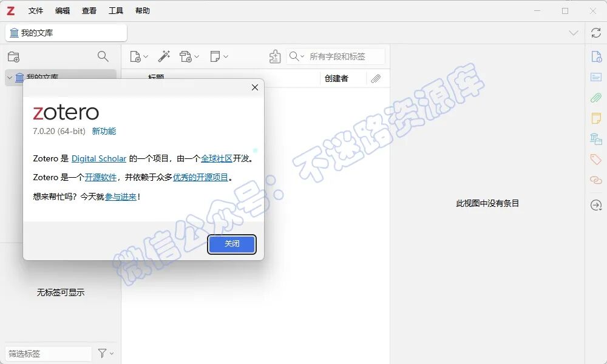Viewport: 607px width, 364px height.
Task: Open the 新功能 link
Action: click(x=104, y=131)
